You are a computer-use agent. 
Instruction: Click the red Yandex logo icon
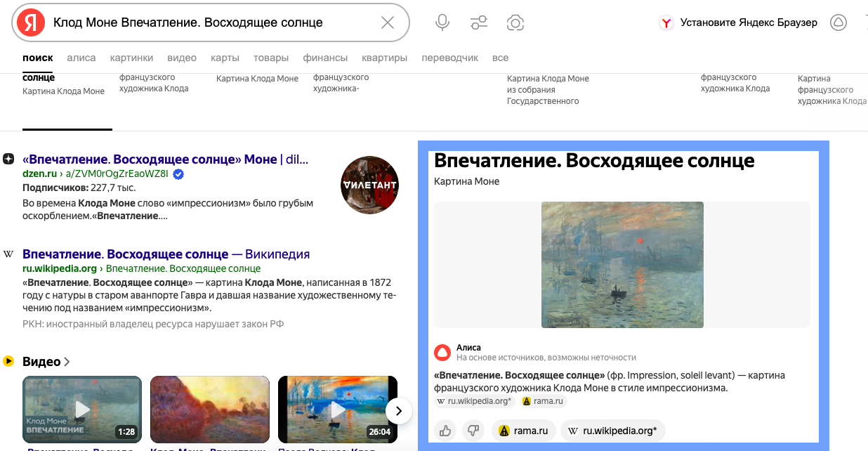tap(30, 22)
